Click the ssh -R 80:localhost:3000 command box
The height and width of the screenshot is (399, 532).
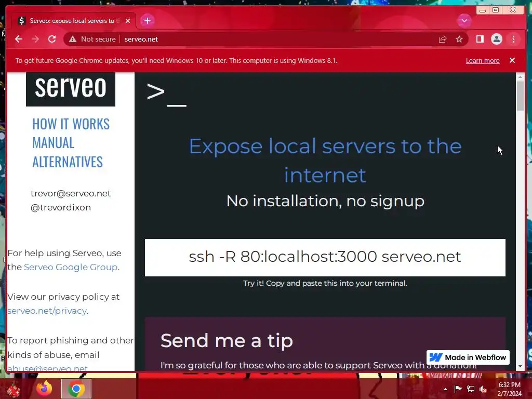[325, 258]
